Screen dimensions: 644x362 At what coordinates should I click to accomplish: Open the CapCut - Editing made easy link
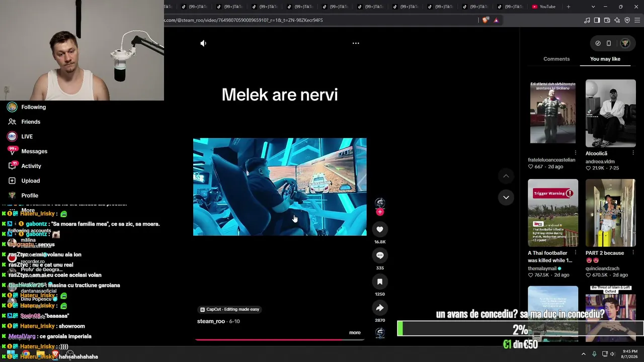coord(229,309)
